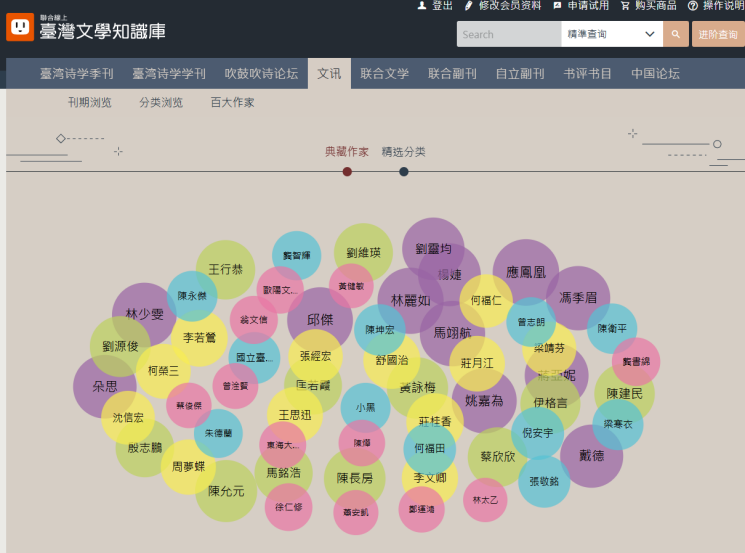Click the 登出 logout person icon
Viewport: 745px width, 553px height.
point(421,6)
